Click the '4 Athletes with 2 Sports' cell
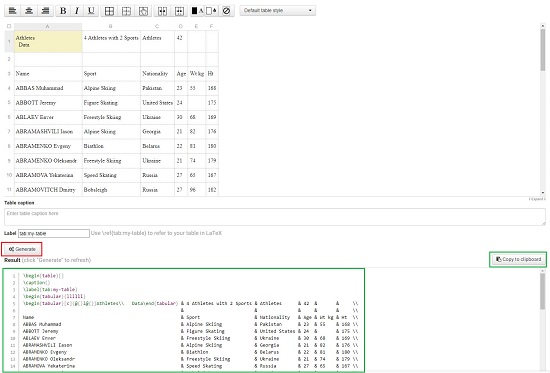 (x=111, y=41)
